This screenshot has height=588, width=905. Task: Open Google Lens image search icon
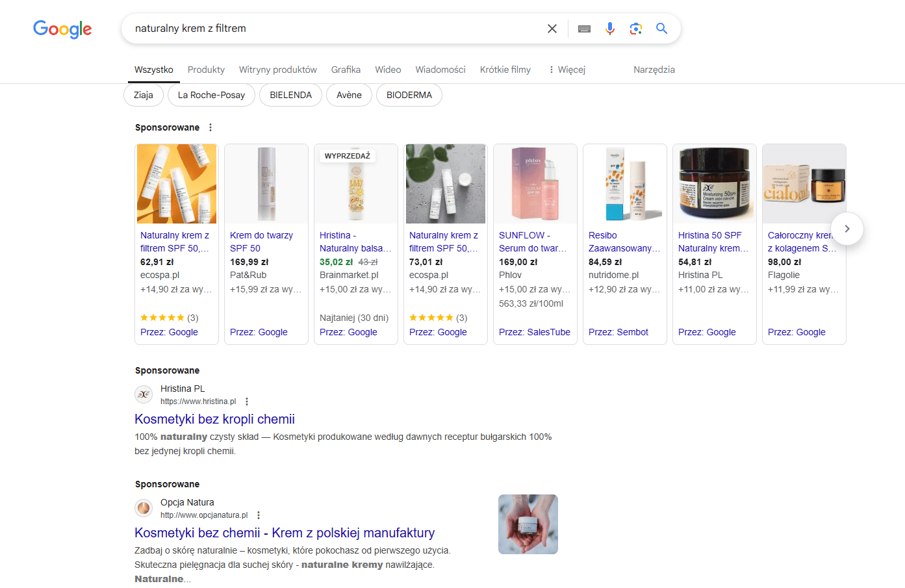(x=635, y=29)
